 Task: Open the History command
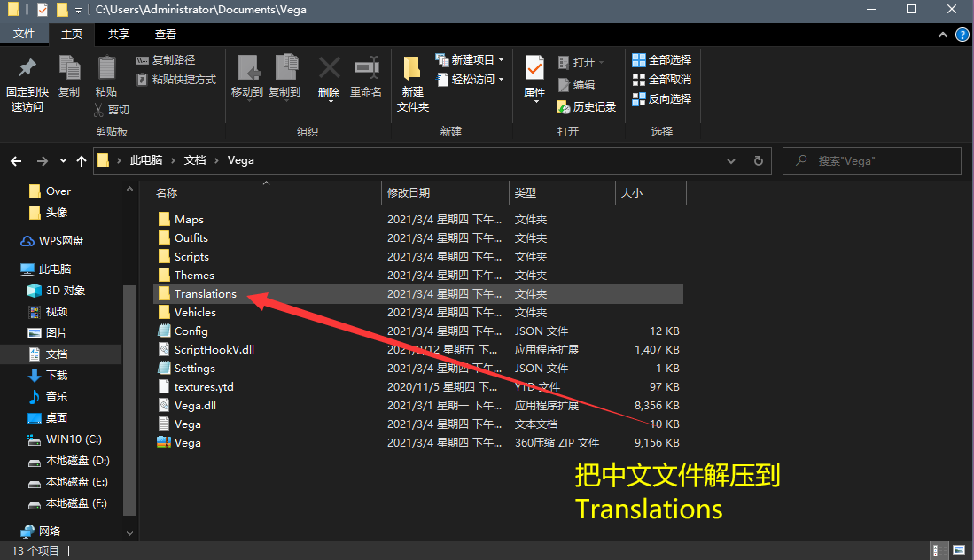[587, 107]
